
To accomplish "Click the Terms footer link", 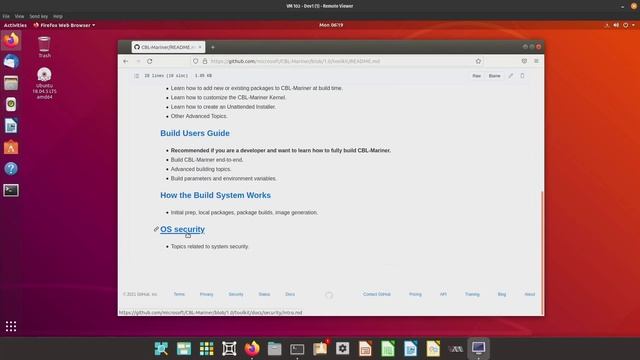I will click(179, 294).
